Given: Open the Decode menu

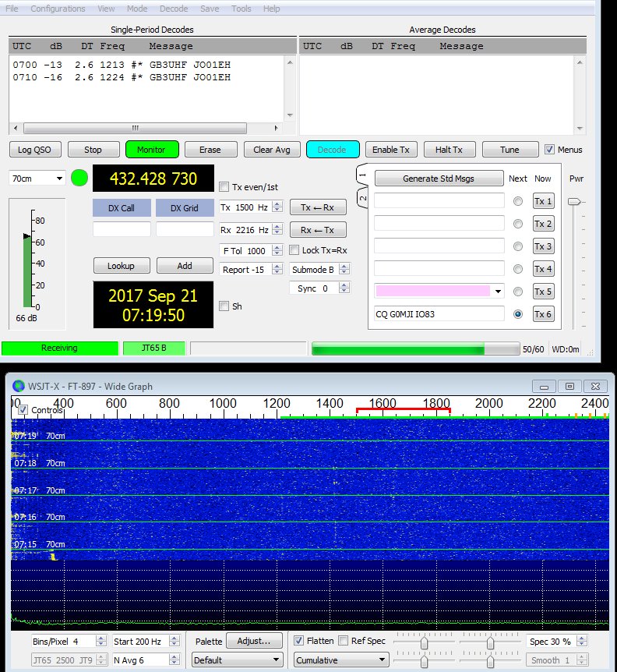Looking at the screenshot, I should click(173, 9).
